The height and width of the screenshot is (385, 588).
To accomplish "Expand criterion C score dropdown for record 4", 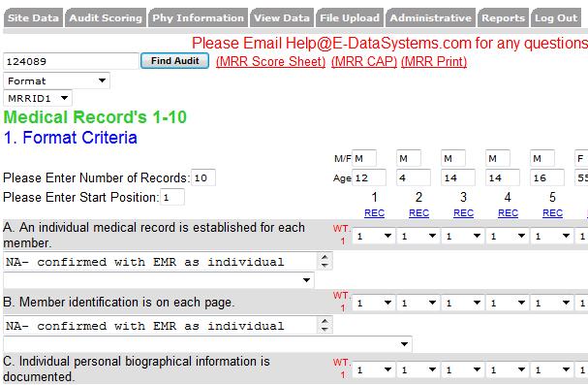I will tap(508, 370).
